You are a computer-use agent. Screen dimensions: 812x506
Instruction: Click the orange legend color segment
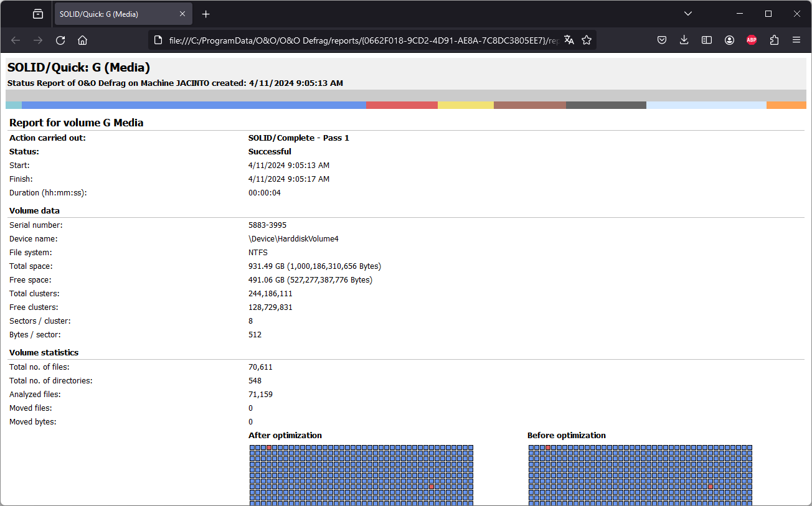pos(786,105)
